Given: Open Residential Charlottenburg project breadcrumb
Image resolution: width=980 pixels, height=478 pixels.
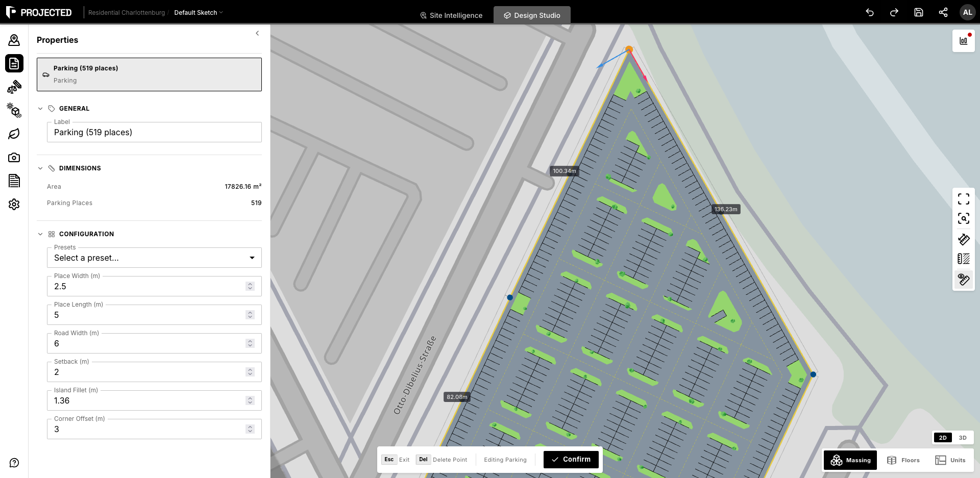Looking at the screenshot, I should pos(127,12).
